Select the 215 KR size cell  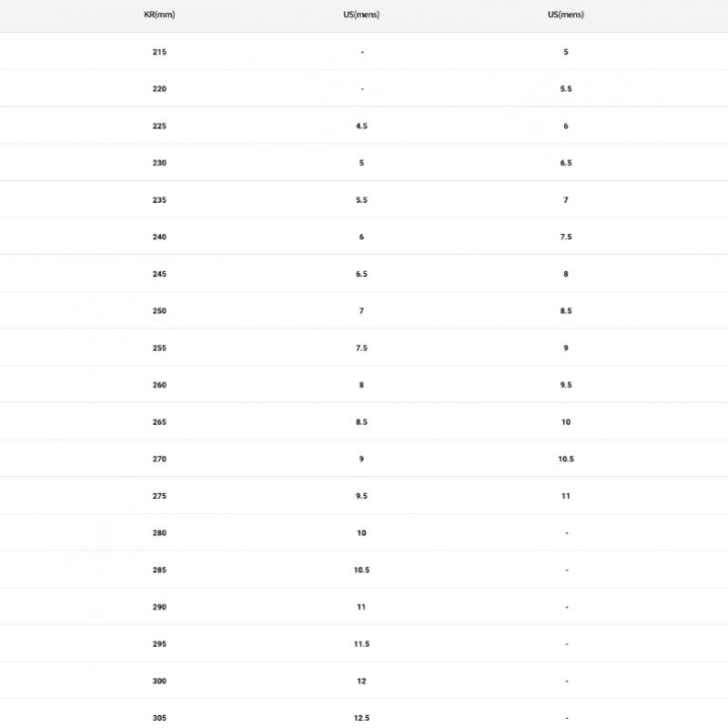point(159,52)
